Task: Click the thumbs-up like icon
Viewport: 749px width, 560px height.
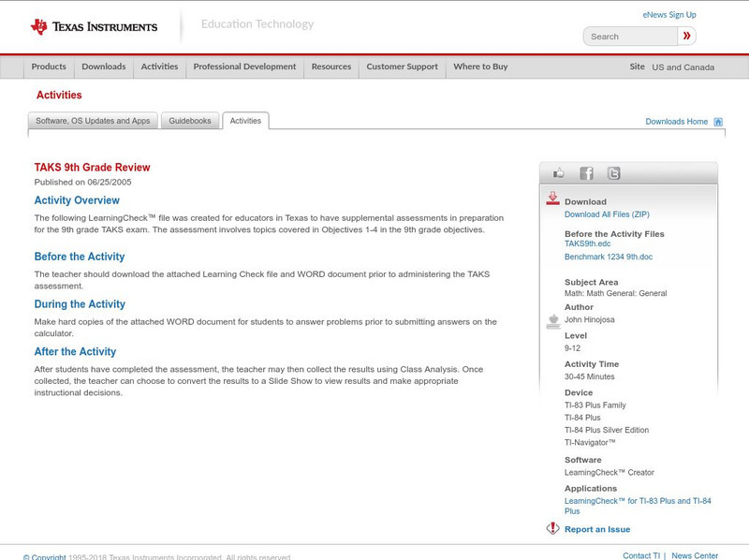Action: [x=559, y=173]
